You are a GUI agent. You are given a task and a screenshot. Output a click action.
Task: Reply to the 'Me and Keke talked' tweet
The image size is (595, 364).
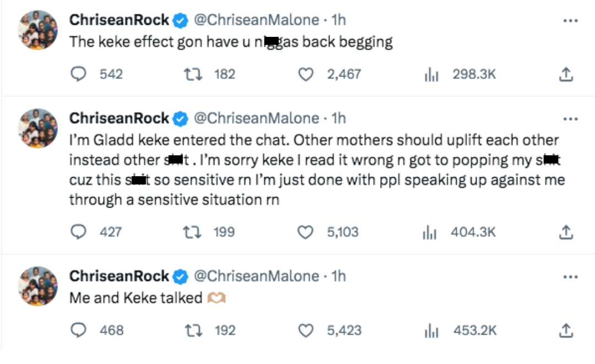point(80,330)
